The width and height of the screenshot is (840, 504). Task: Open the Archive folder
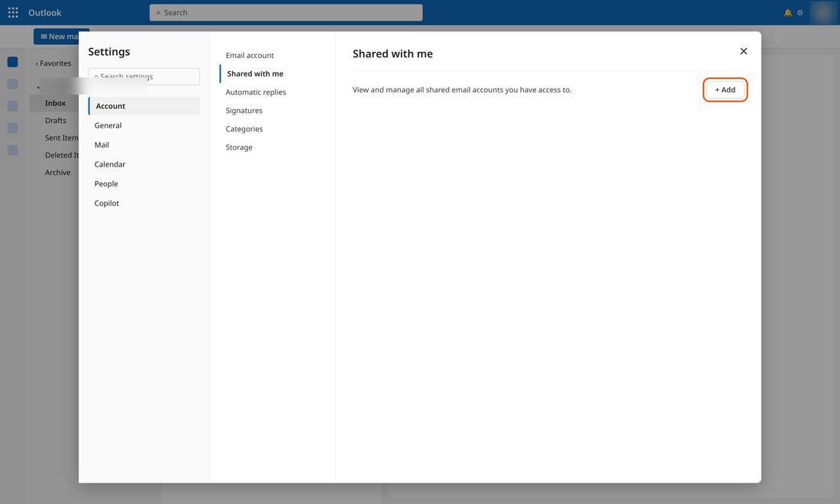coord(57,173)
